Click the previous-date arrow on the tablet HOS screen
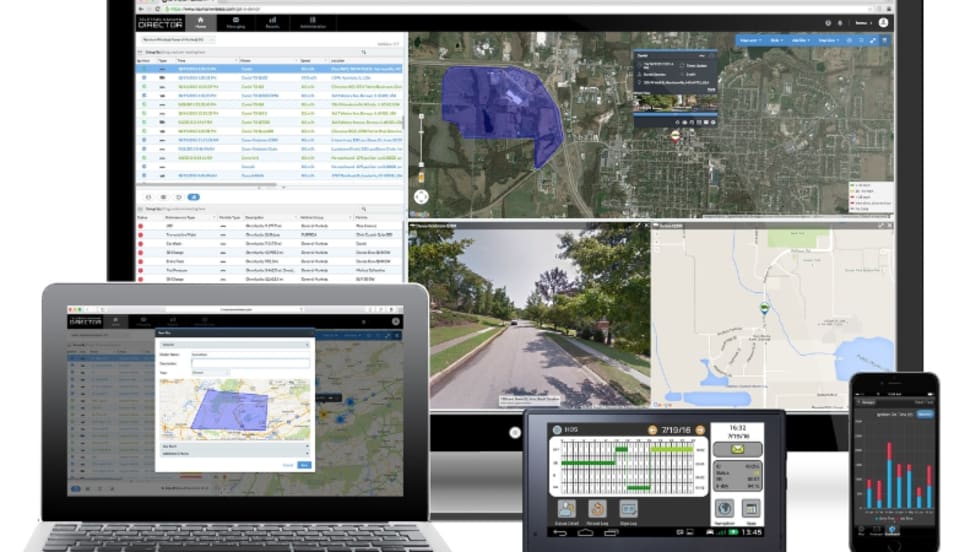The image size is (980, 552). tap(652, 430)
